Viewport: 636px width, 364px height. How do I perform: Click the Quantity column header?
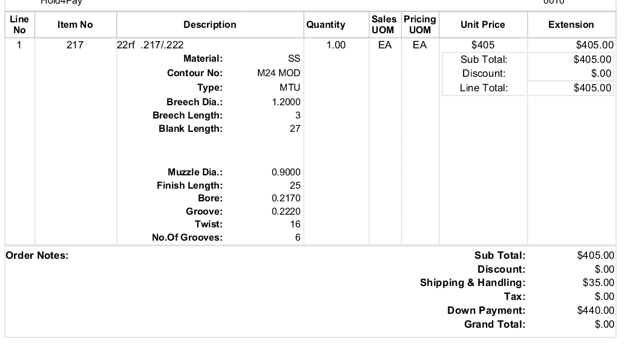pos(326,25)
